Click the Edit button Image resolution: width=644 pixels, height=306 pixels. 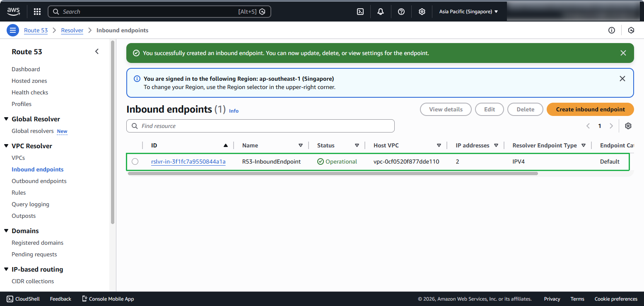[x=490, y=109]
